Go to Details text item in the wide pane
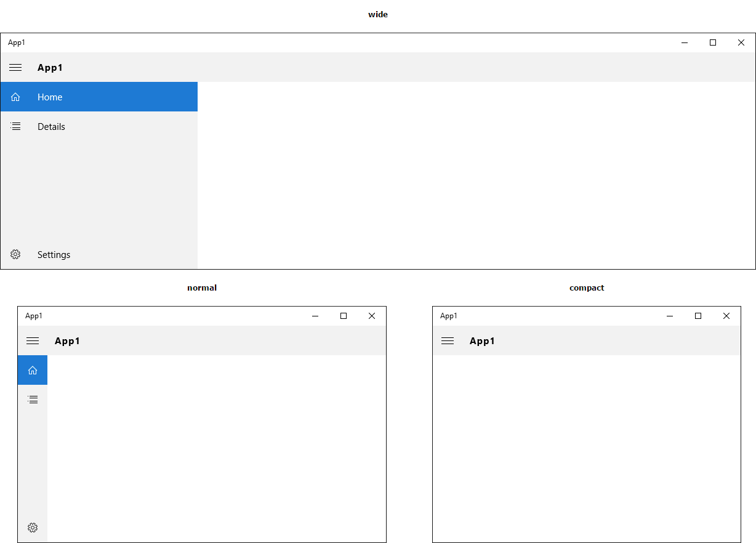This screenshot has width=756, height=543. (51, 127)
